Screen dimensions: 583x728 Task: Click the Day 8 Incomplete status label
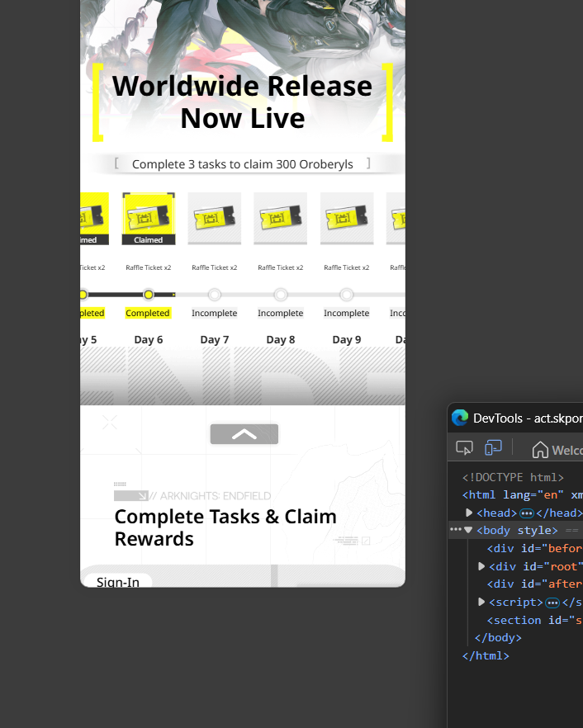[x=281, y=314]
